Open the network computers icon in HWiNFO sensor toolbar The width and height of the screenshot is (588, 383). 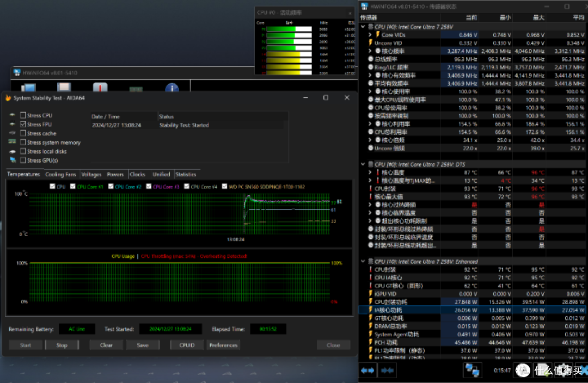click(472, 370)
